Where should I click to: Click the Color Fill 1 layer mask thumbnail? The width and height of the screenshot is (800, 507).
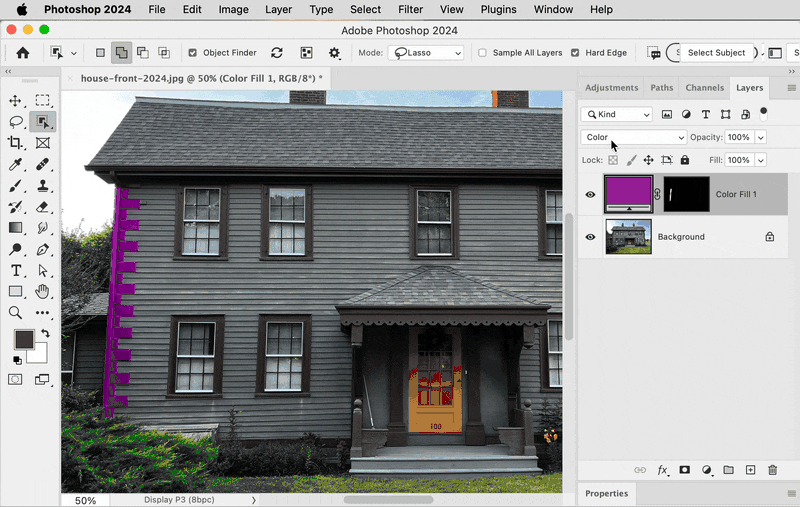point(686,195)
